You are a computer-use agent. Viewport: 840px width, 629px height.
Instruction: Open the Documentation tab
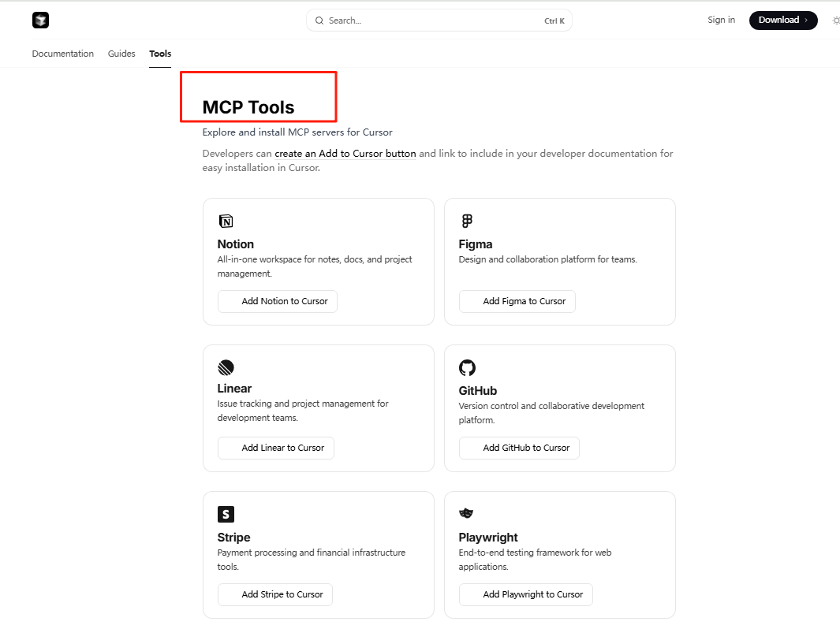click(x=62, y=54)
